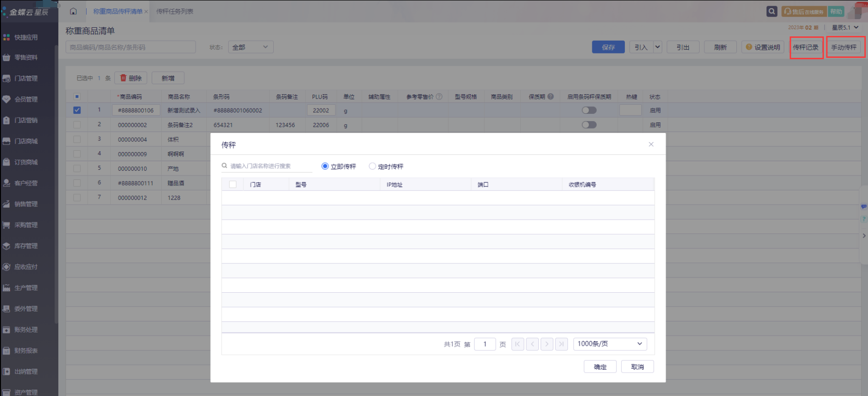868x396 pixels.
Task: Uncheck the row with 新增测试录入
Action: tap(77, 110)
